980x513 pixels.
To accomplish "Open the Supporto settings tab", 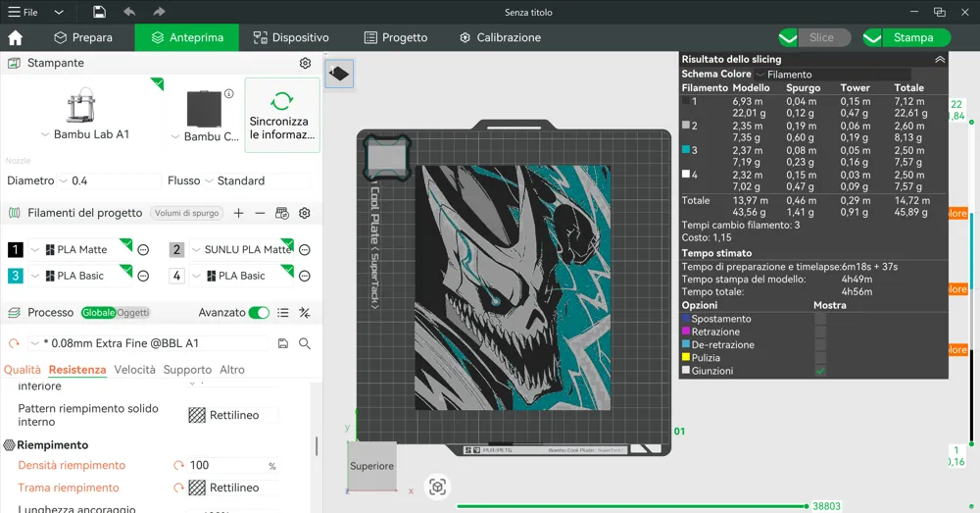I will pyautogui.click(x=187, y=370).
